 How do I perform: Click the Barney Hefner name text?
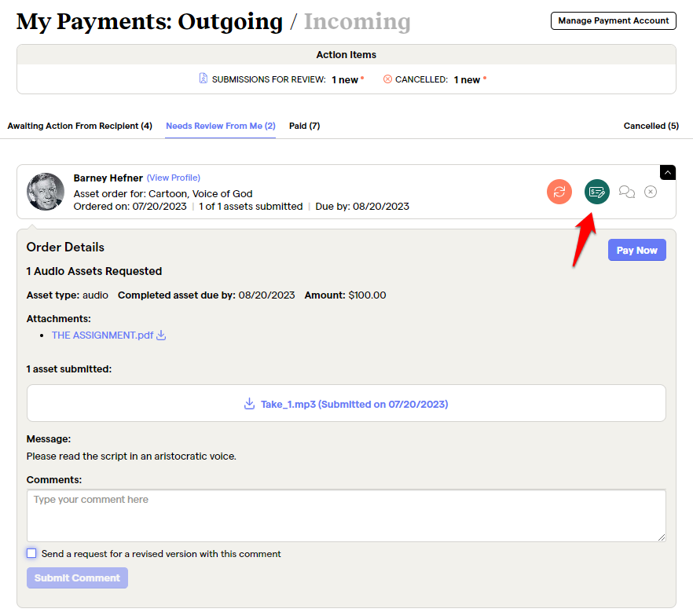click(108, 178)
